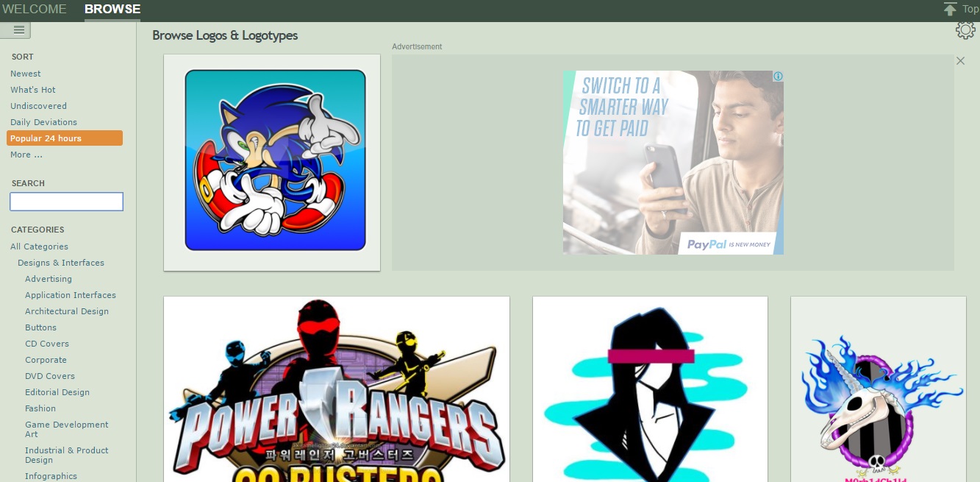This screenshot has height=482, width=980.
Task: Open the Power Rangers logo thumbnail
Action: 337,389
